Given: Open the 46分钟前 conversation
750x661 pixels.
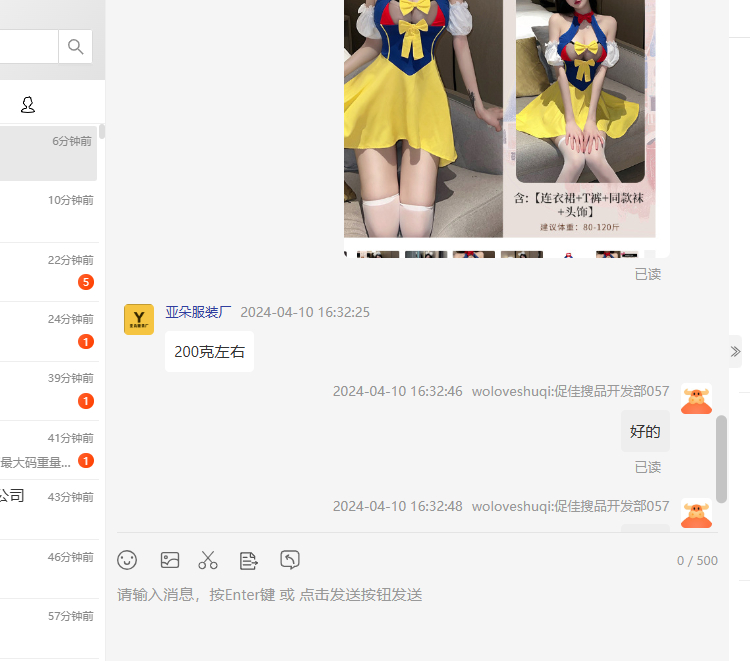Looking at the screenshot, I should pyautogui.click(x=49, y=569).
